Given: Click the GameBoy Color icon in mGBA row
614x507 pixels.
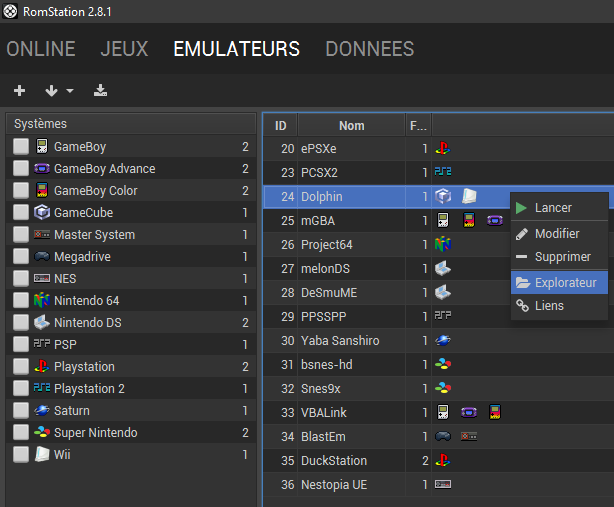Looking at the screenshot, I should click(x=469, y=220).
